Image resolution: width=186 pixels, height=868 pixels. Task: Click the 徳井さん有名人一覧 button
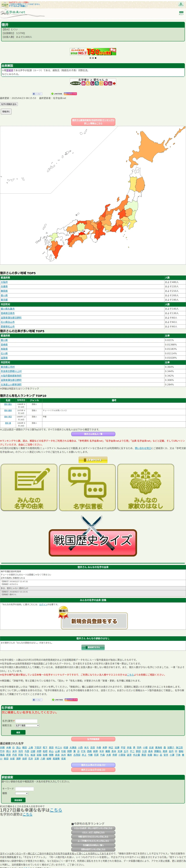pyautogui.click(x=93, y=434)
